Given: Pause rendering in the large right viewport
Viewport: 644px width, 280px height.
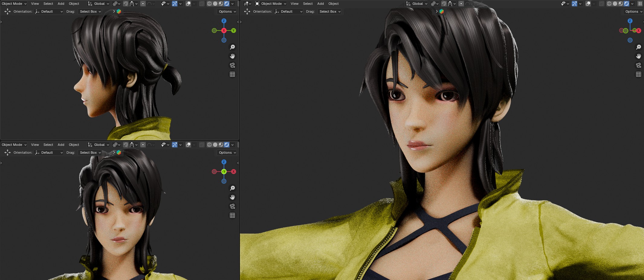Looking at the screenshot, I should 640,4.
